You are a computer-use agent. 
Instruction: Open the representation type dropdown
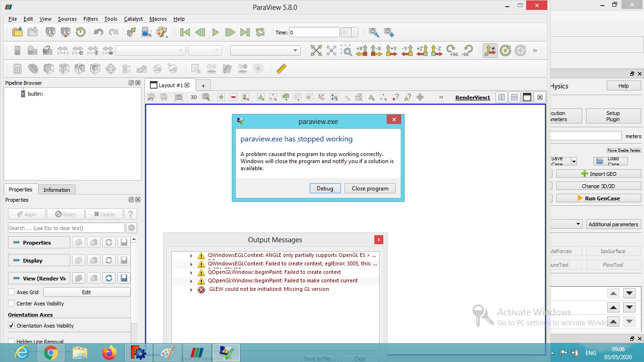[265, 50]
